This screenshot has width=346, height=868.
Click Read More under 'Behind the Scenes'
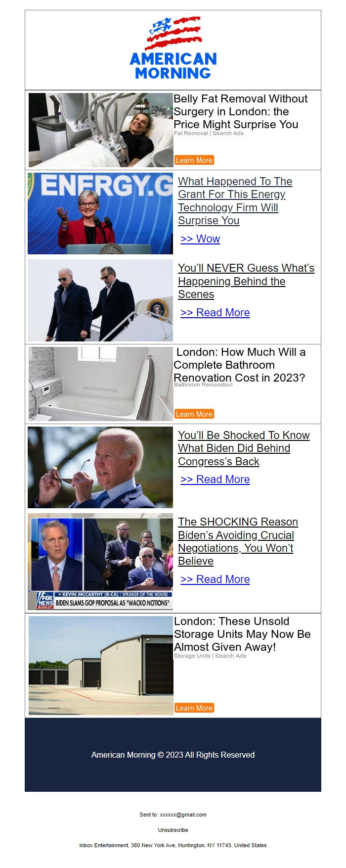coord(215,312)
